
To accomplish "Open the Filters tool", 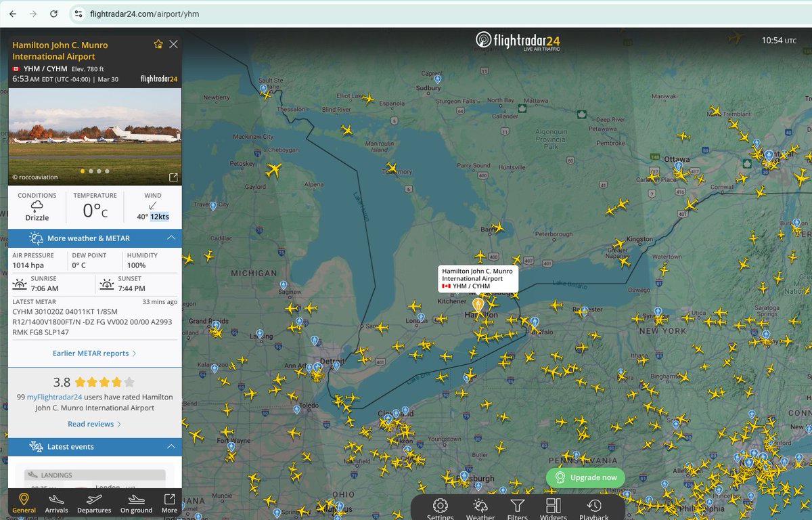I will [x=517, y=509].
